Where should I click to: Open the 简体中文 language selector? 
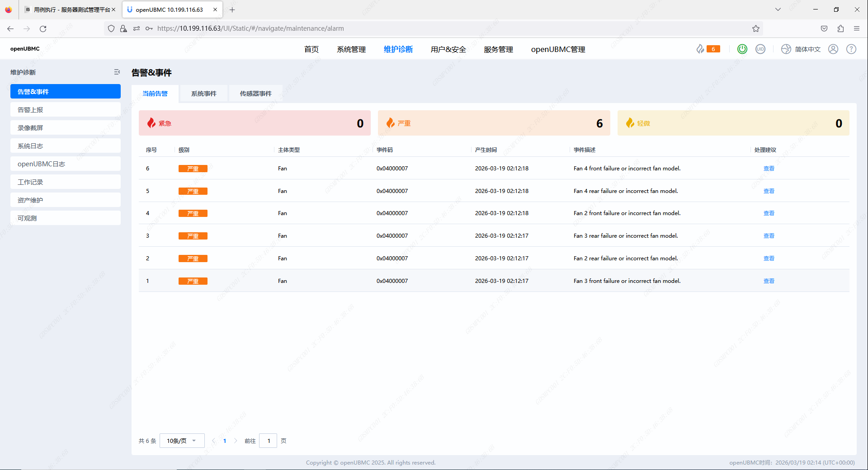pyautogui.click(x=801, y=49)
